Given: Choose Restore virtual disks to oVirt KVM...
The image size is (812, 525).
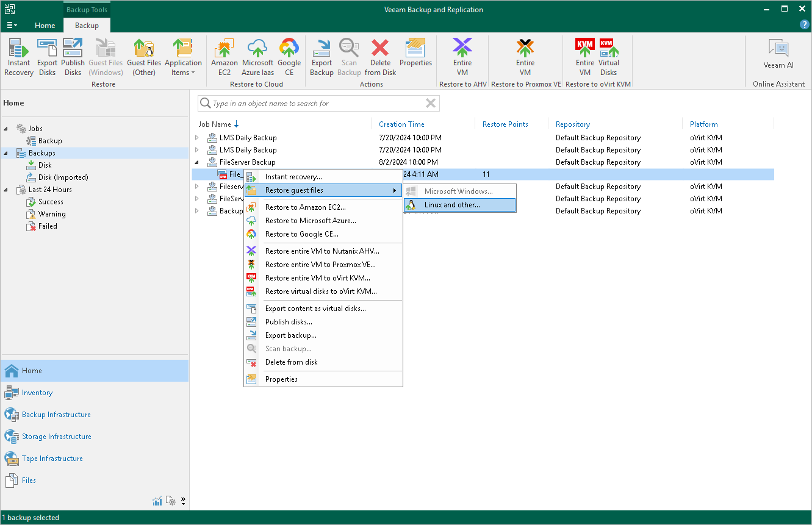Looking at the screenshot, I should click(x=323, y=291).
